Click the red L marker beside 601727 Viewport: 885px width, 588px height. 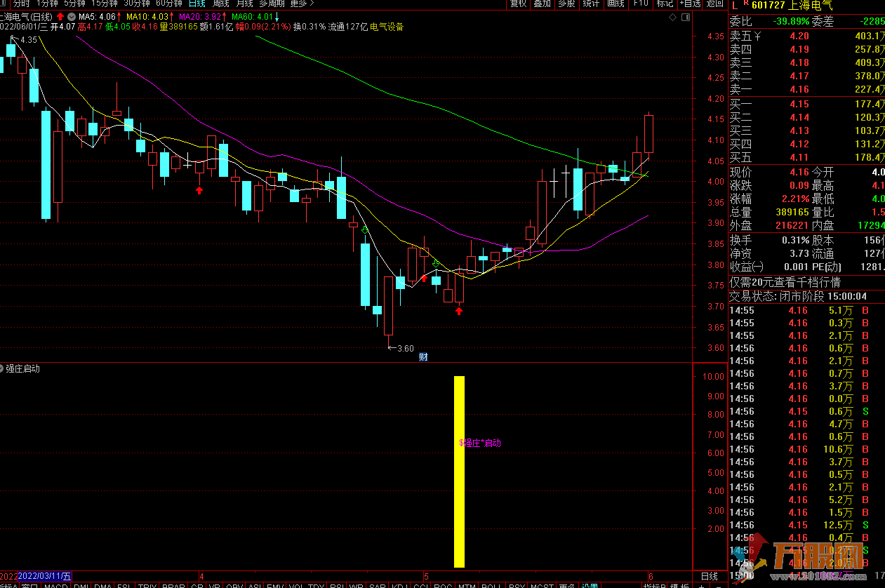735,6
